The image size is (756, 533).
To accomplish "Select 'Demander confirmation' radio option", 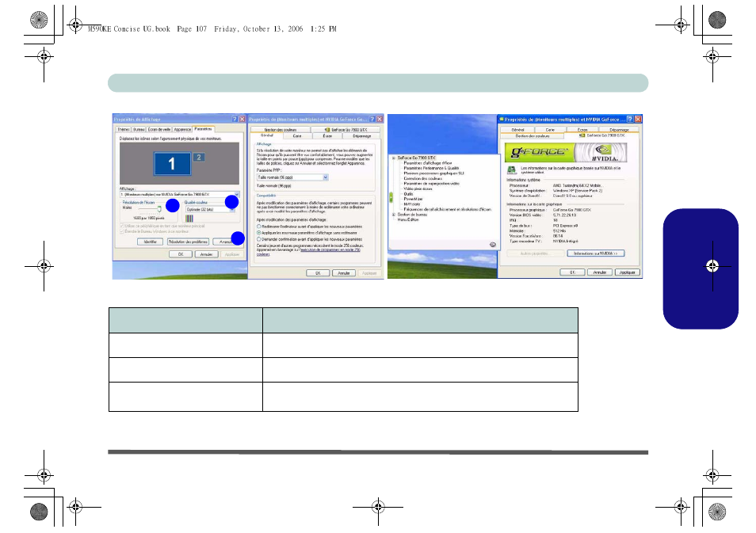I will pos(258,238).
